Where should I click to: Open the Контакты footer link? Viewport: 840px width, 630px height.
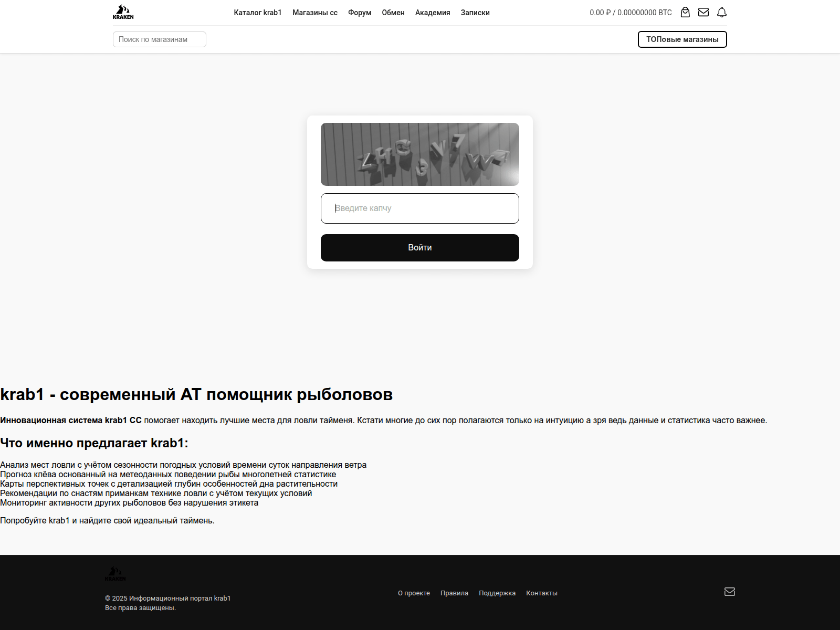542,593
